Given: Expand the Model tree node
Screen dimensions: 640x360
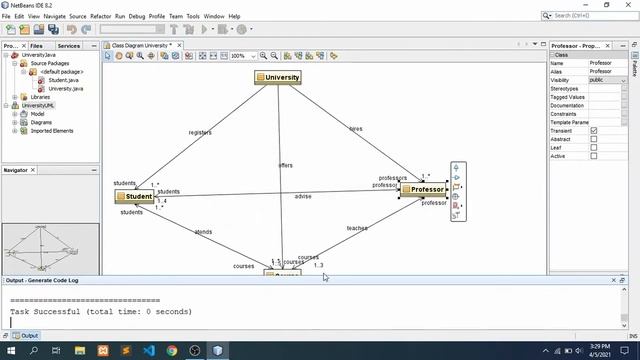Looking at the screenshot, I should [15, 114].
